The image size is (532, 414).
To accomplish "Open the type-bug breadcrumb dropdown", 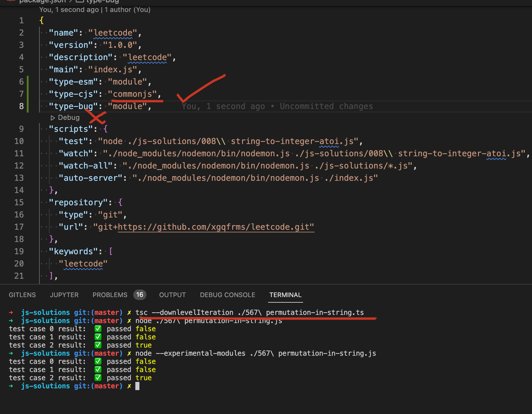I will tap(102, 1).
